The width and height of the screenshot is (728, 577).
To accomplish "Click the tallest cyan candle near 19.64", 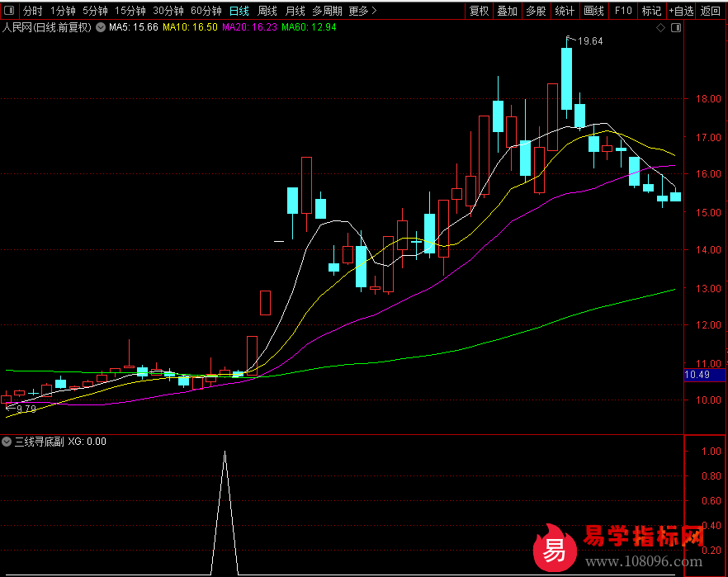I will [x=566, y=78].
